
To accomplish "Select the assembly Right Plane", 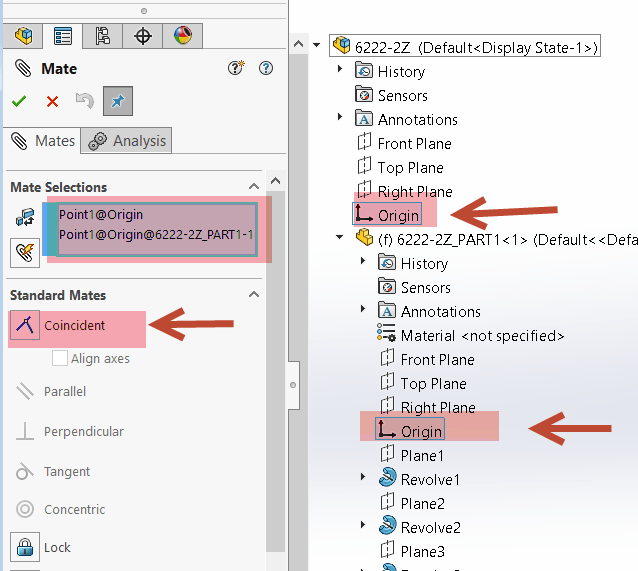I will pos(405,191).
